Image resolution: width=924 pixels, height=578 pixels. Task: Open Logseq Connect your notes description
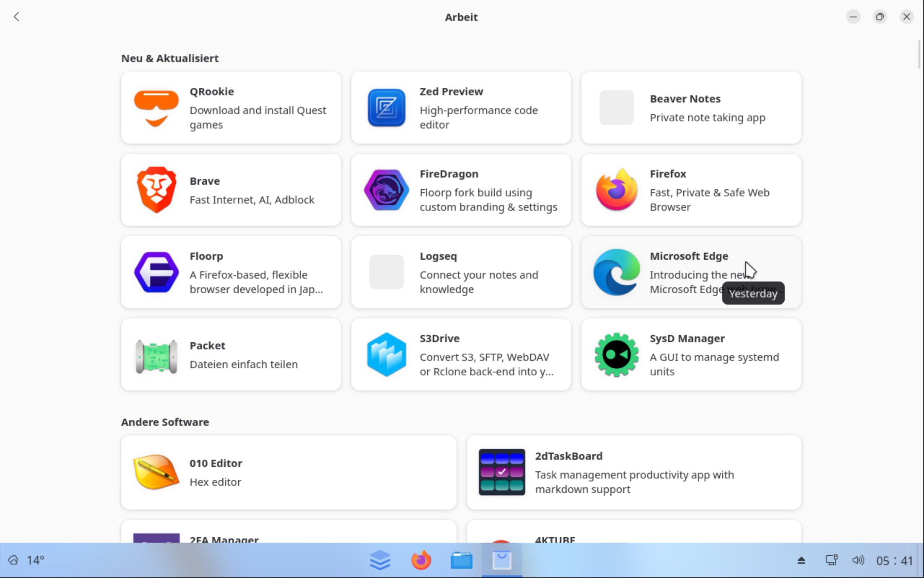[x=479, y=282]
